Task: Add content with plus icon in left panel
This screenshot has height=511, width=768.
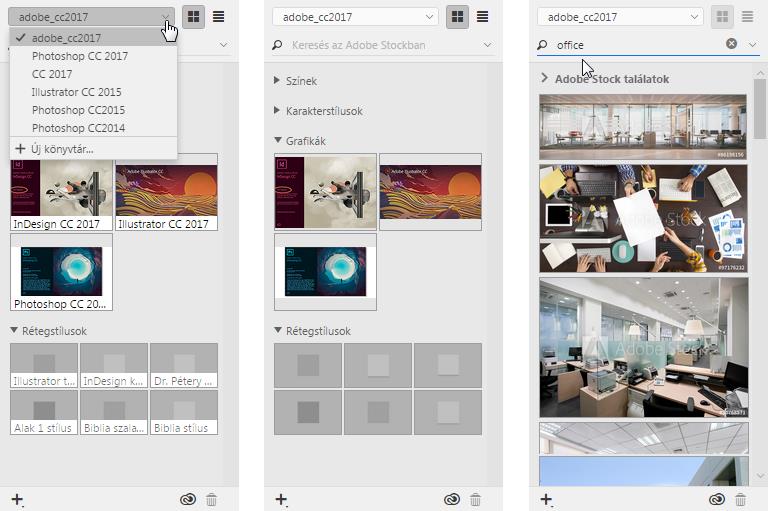Action: (17, 499)
